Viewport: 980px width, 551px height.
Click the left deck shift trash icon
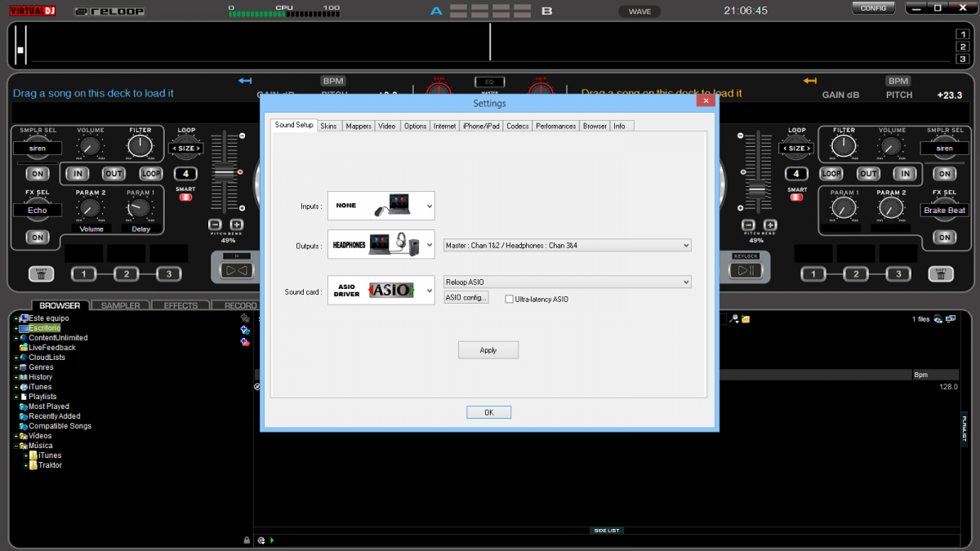click(41, 274)
